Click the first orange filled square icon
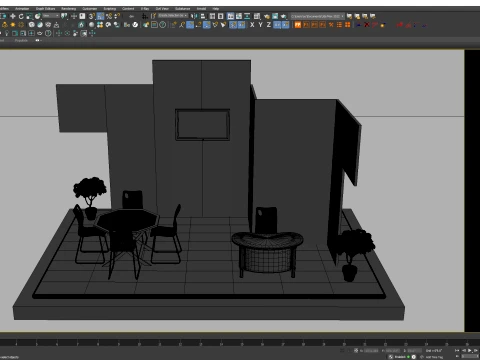 click(298, 25)
